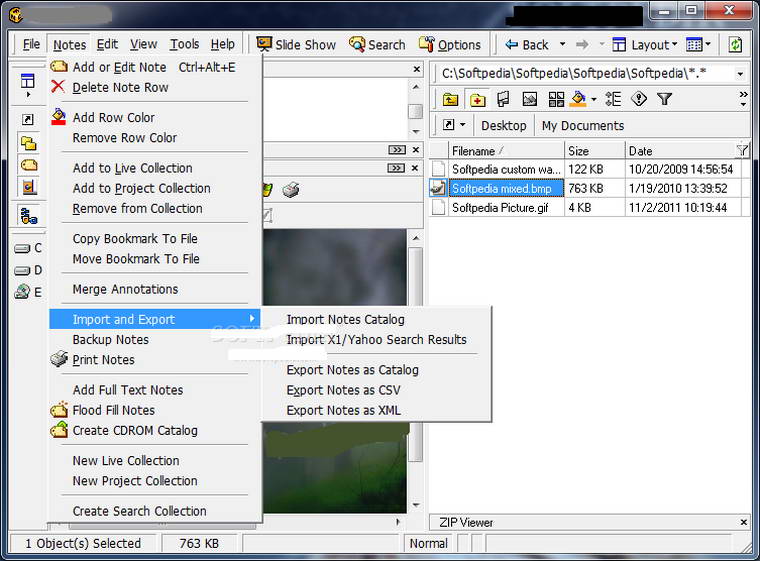
Task: Click the image preview icon in file panel toolbar
Action: pos(529,99)
